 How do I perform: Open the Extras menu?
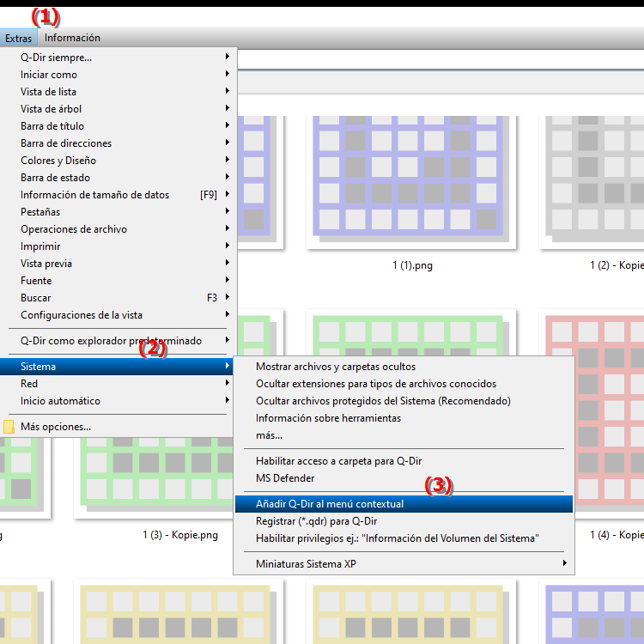click(x=19, y=38)
